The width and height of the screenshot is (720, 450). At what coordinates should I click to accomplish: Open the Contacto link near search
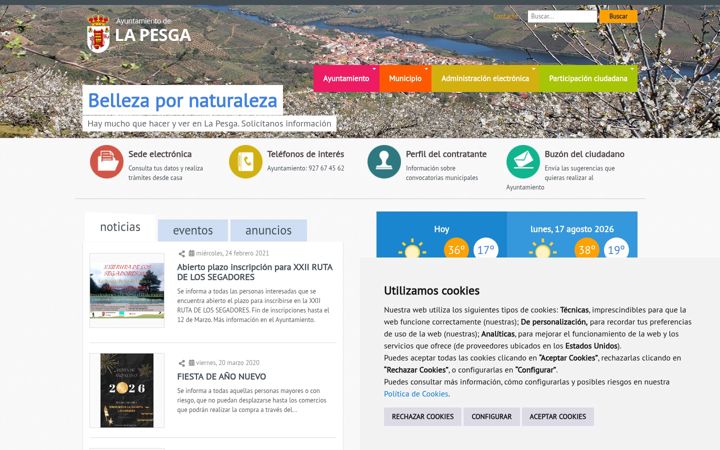point(505,17)
